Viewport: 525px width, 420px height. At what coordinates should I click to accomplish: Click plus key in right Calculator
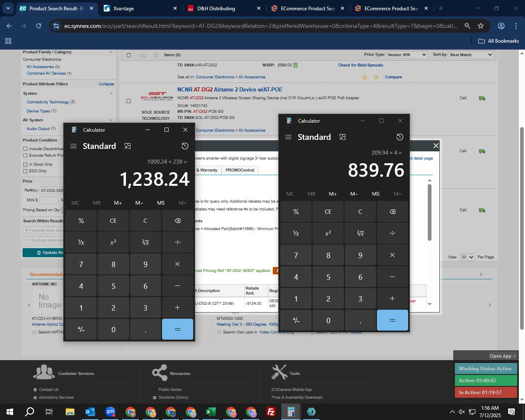click(x=393, y=299)
